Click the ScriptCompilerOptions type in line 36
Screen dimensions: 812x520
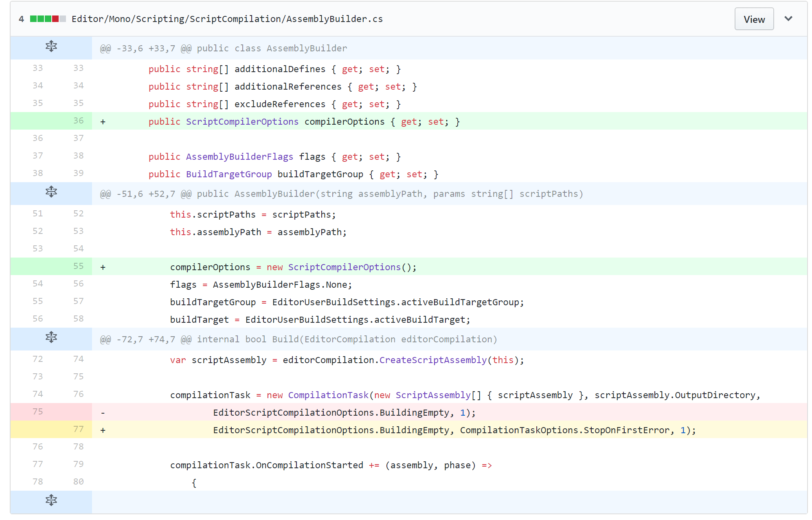pos(242,122)
